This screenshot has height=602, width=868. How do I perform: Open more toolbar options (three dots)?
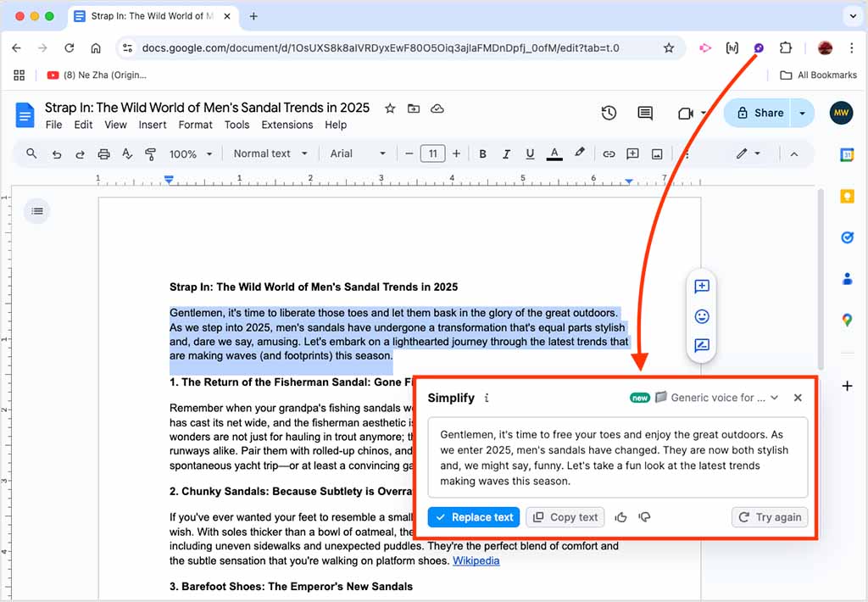point(687,154)
